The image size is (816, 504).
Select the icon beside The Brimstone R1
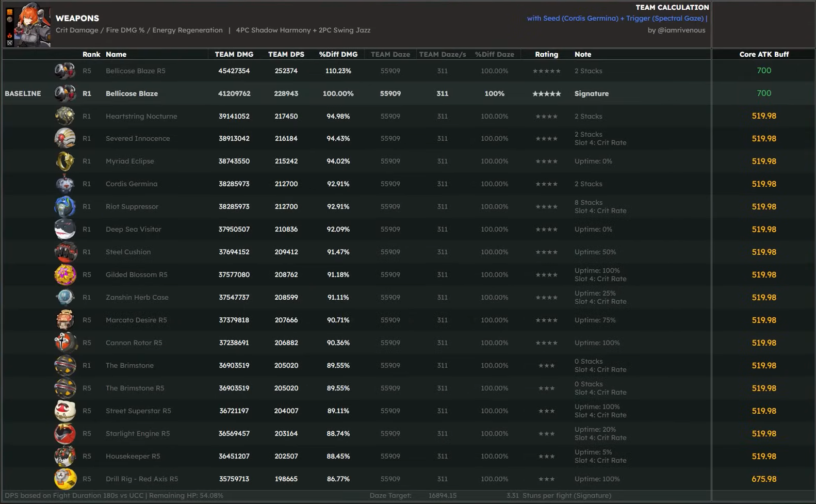[x=65, y=365]
